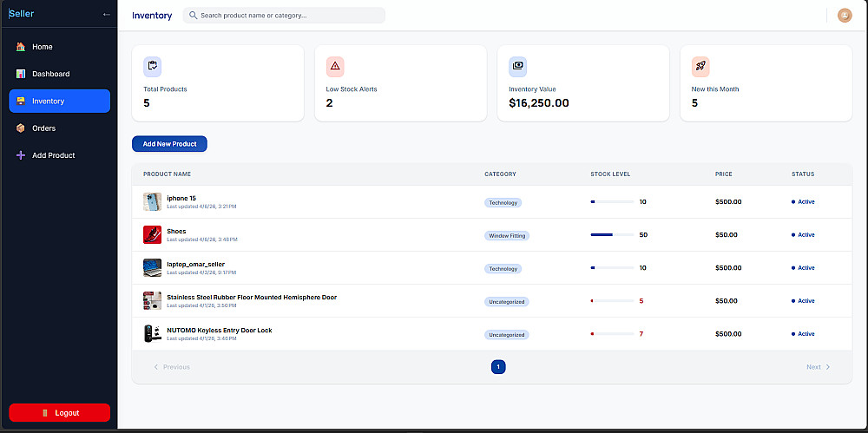Click Uncategorized tag on NUTOMO row
The height and width of the screenshot is (433, 868).
[507, 335]
